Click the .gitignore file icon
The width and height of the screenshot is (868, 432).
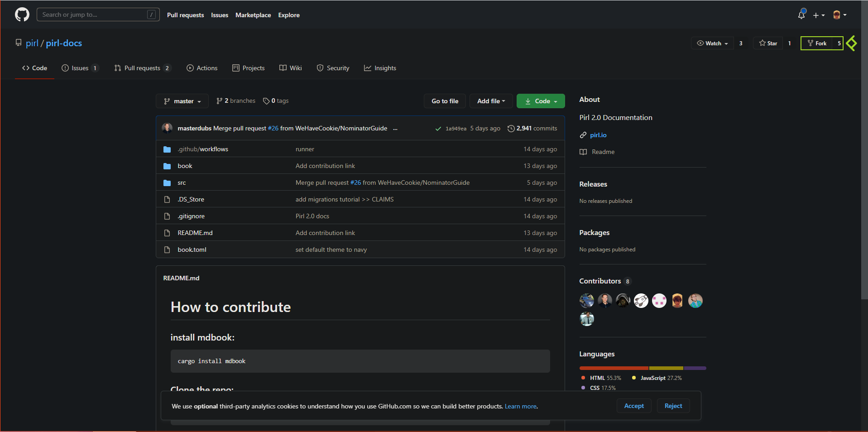(x=167, y=216)
